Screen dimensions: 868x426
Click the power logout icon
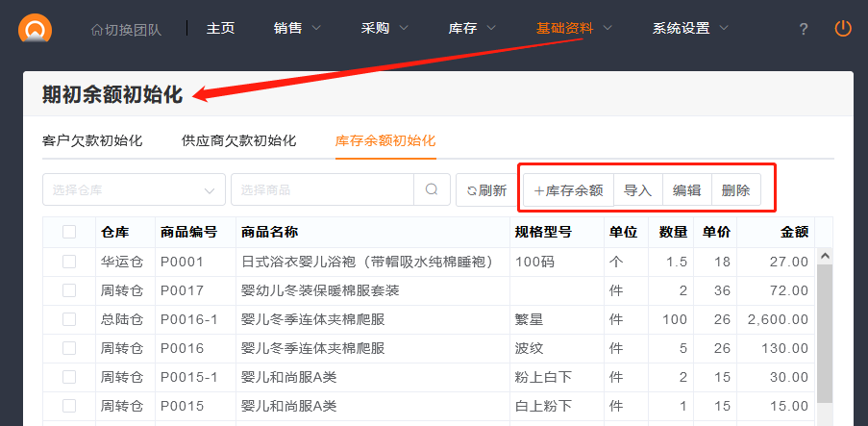pos(843,29)
